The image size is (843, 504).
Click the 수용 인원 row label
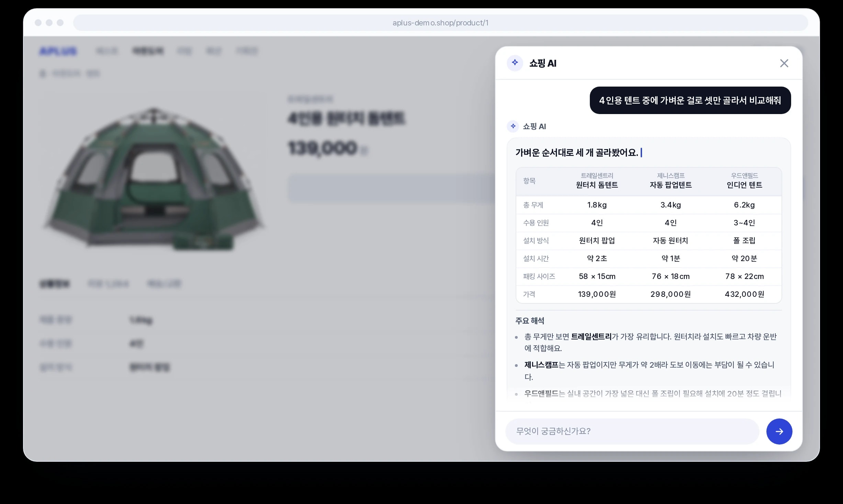[x=536, y=223]
